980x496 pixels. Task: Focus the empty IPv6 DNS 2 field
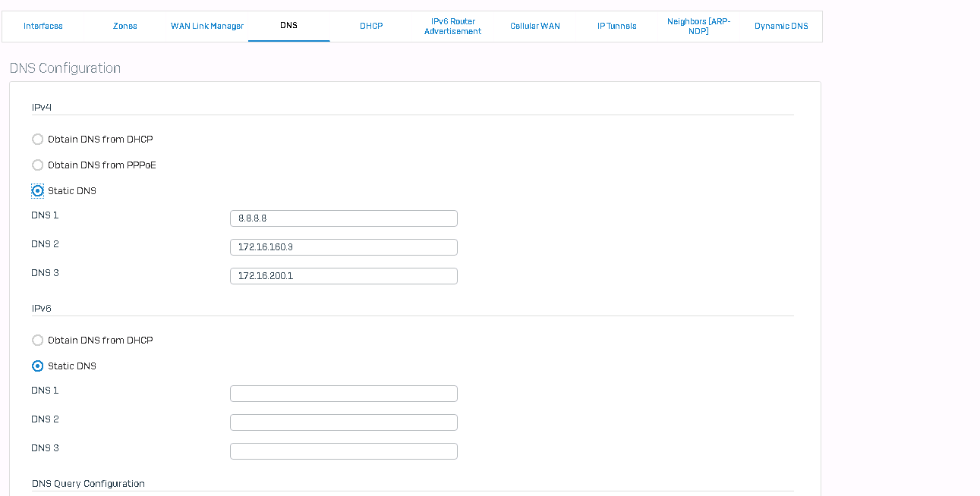pyautogui.click(x=343, y=422)
